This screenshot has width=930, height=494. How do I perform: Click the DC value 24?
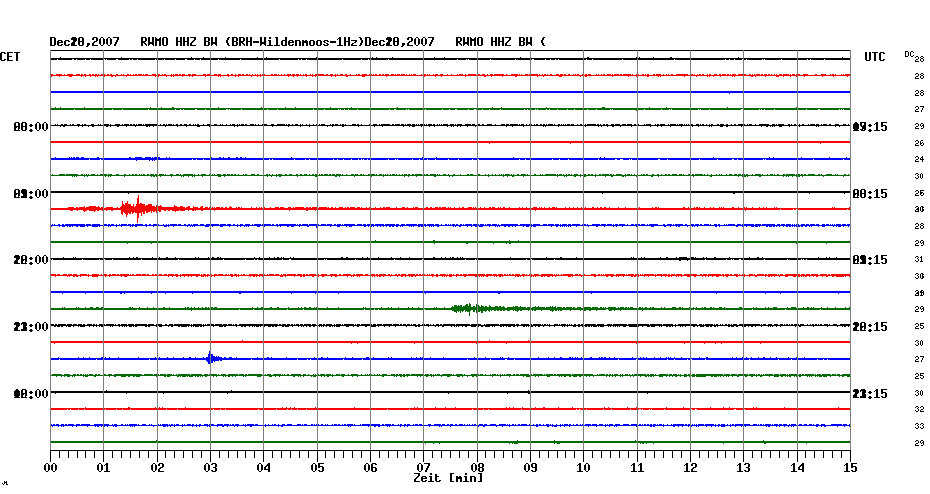point(919,159)
